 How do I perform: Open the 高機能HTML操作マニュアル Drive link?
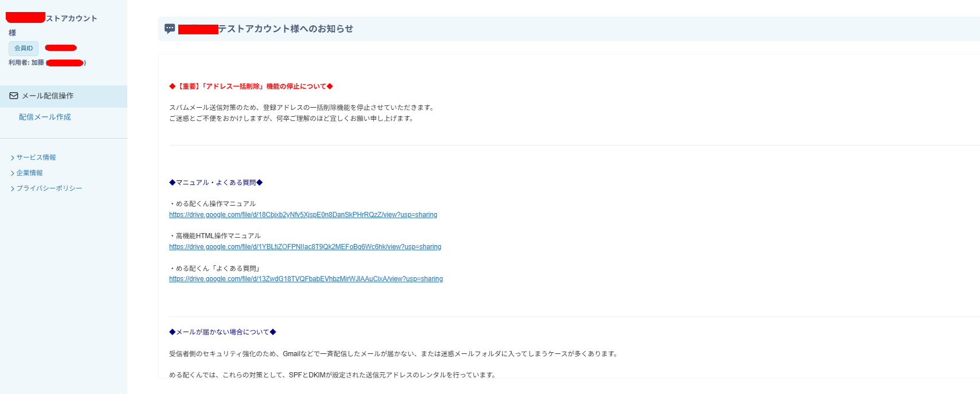pyautogui.click(x=305, y=247)
